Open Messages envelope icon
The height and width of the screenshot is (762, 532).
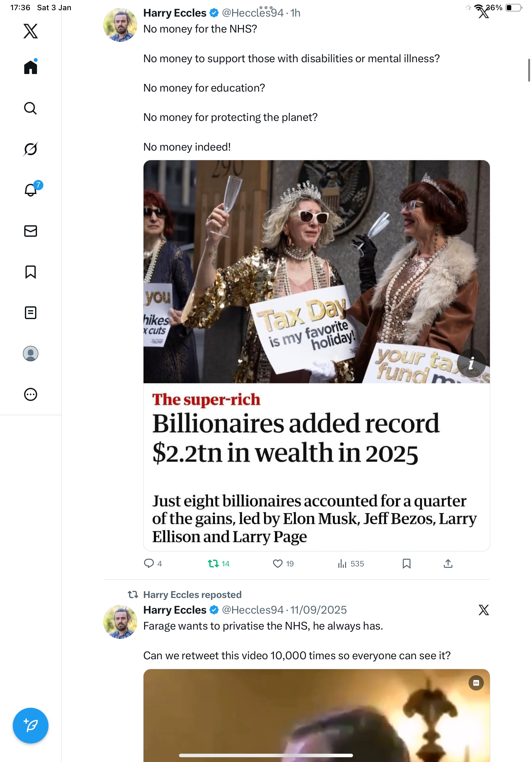(x=31, y=231)
